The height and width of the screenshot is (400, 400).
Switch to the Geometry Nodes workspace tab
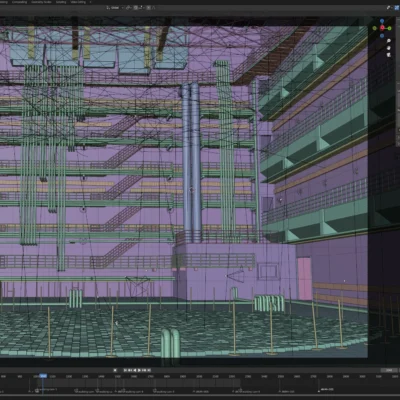pyautogui.click(x=42, y=2)
